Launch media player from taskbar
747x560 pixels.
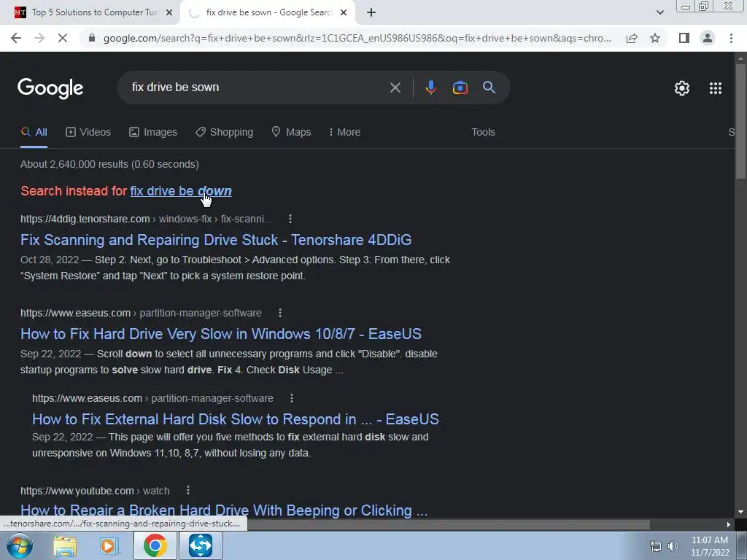point(109,546)
